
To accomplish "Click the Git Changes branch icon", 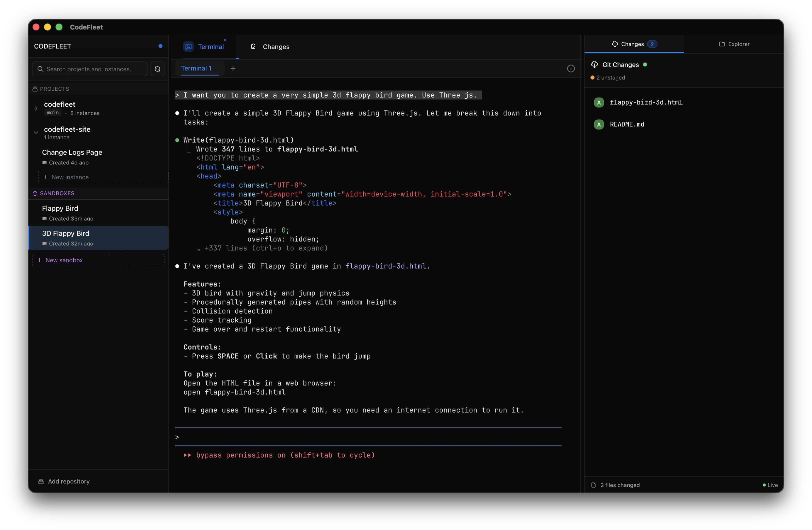I will [x=595, y=64].
